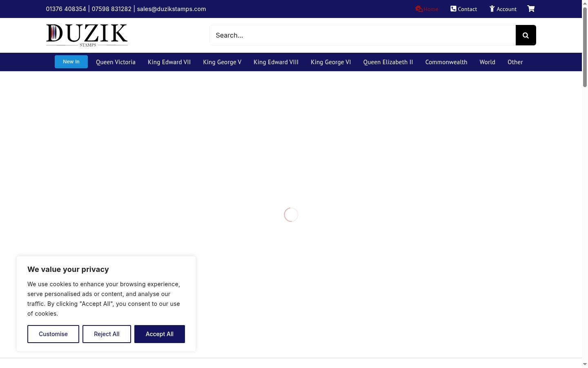Open the Account link
This screenshot has width=588, height=368.
coord(503,9)
